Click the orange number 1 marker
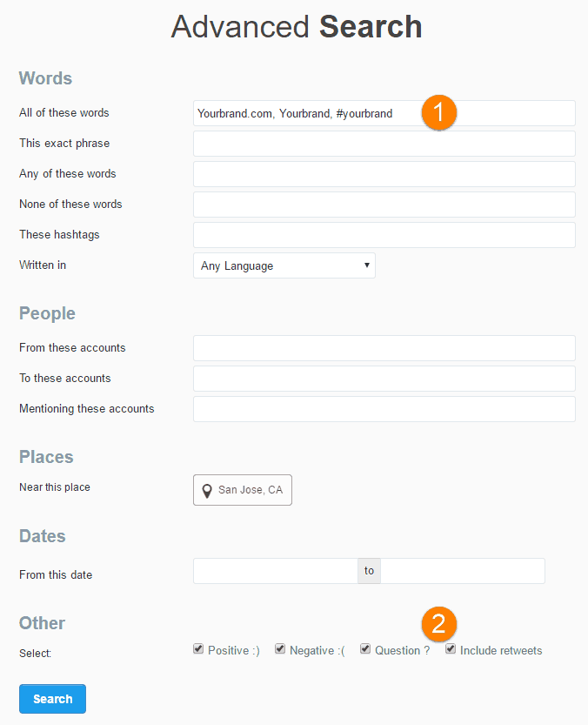The image size is (588, 725). click(x=439, y=113)
